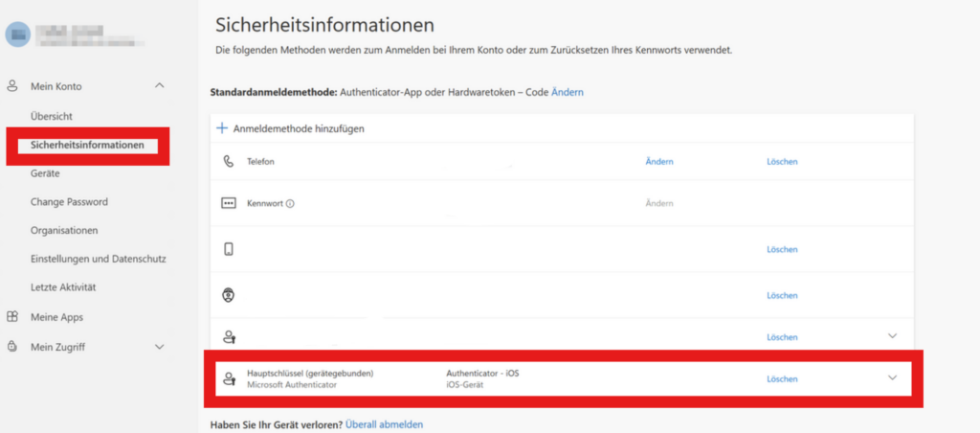The height and width of the screenshot is (433, 980).
Task: Expand the Mein Zugriff section
Action: pyautogui.click(x=160, y=346)
